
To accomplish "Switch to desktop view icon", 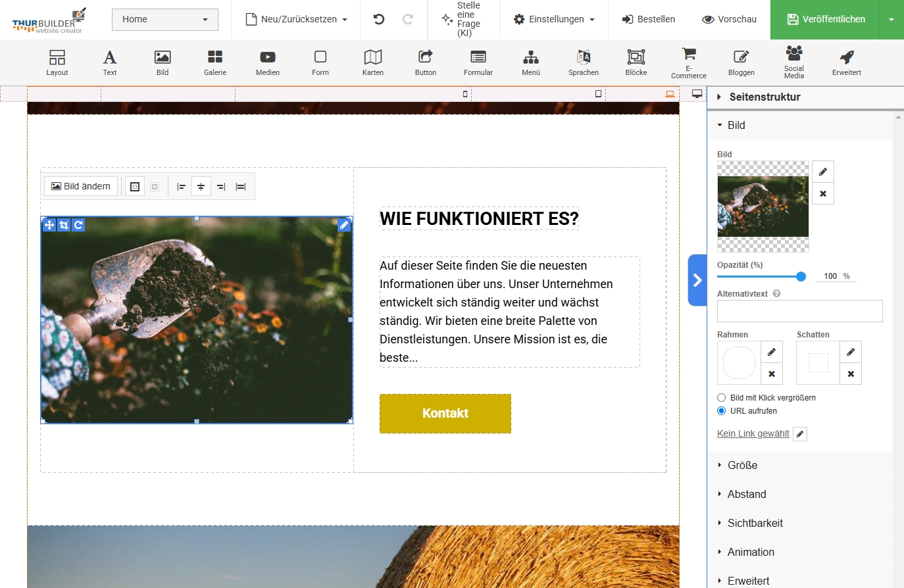I will [697, 94].
